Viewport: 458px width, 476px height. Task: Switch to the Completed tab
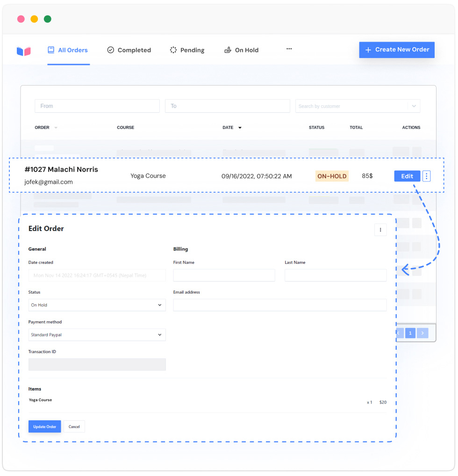coord(129,50)
